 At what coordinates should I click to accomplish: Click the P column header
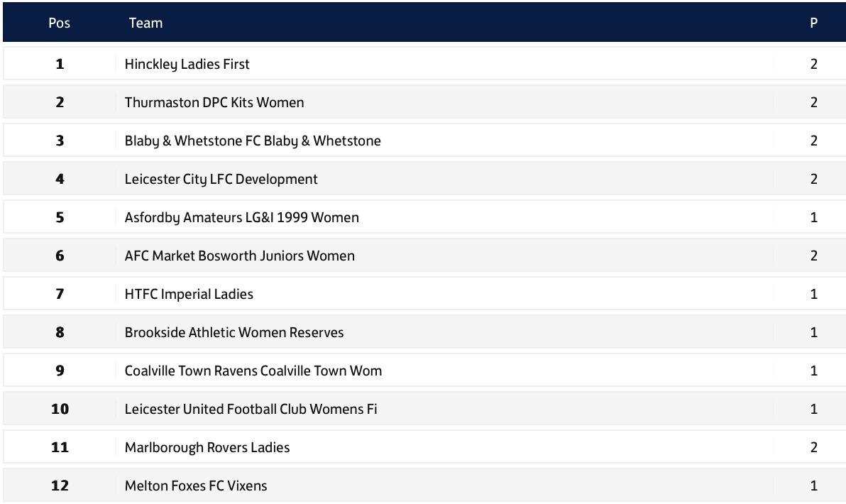tap(813, 23)
